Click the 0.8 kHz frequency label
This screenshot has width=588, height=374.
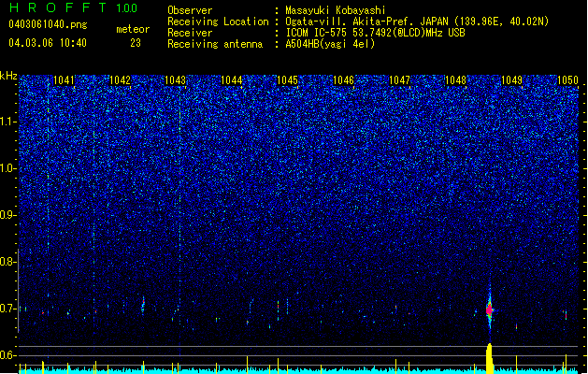(8, 262)
